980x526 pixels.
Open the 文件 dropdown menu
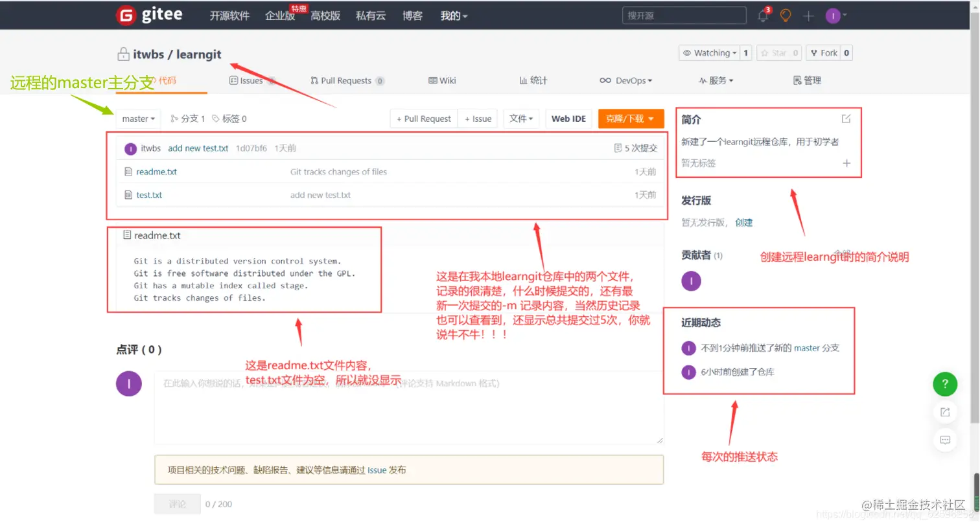[521, 119]
